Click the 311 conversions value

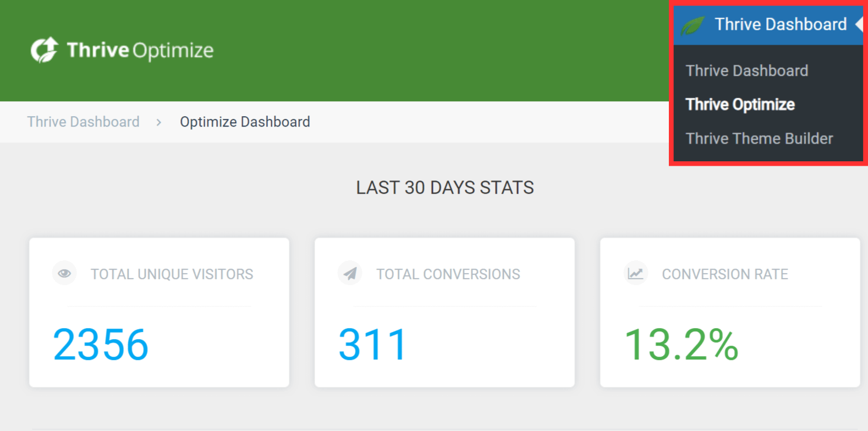[372, 345]
